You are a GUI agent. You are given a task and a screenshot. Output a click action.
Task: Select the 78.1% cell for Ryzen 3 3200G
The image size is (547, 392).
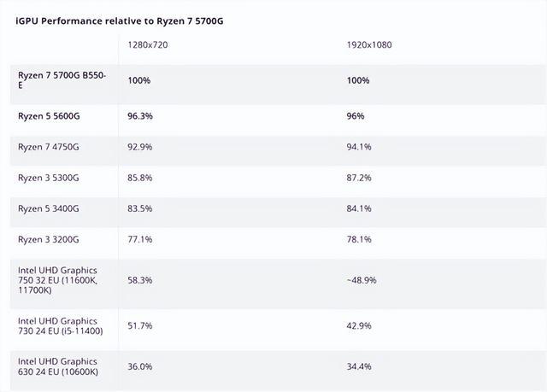(x=360, y=240)
